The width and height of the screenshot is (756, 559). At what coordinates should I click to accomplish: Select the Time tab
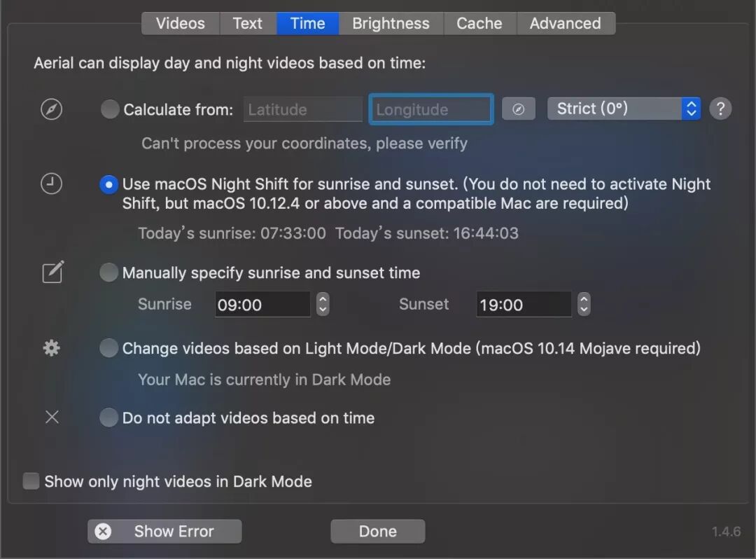307,23
